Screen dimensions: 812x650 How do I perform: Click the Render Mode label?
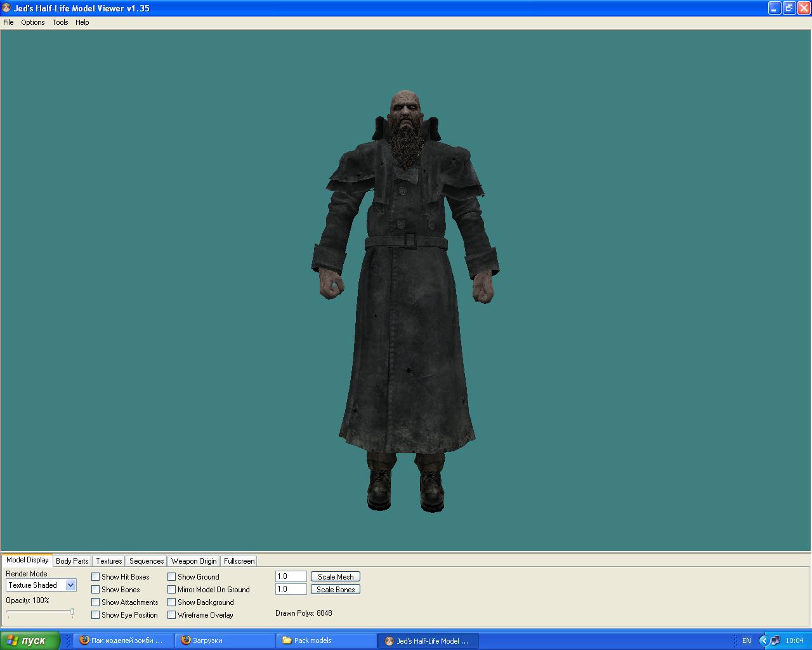[x=27, y=574]
